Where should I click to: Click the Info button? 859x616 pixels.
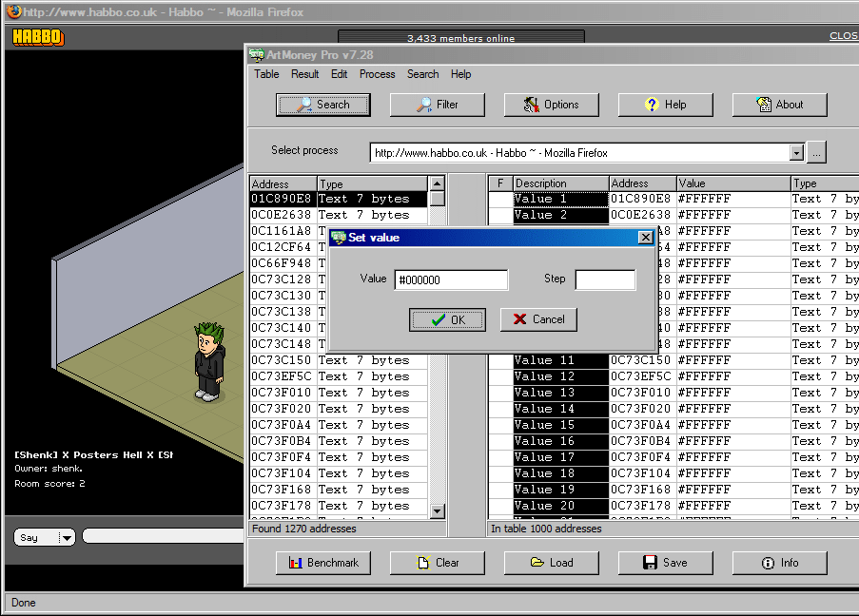tap(779, 563)
